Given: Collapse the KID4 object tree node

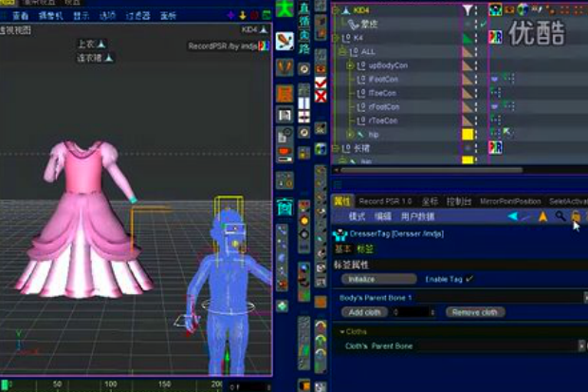Looking at the screenshot, I should (x=335, y=10).
